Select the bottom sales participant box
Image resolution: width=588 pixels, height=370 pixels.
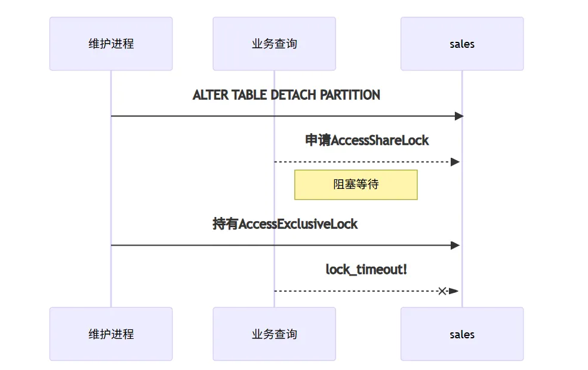(x=462, y=334)
